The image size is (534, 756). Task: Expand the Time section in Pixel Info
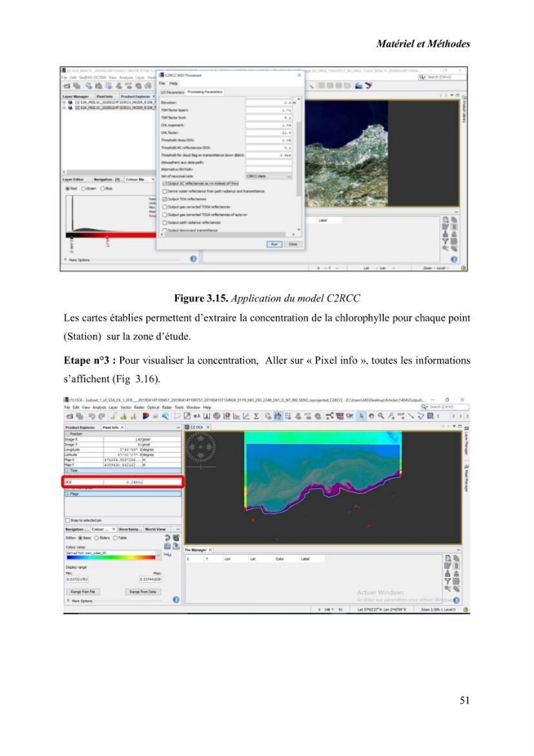[67, 470]
